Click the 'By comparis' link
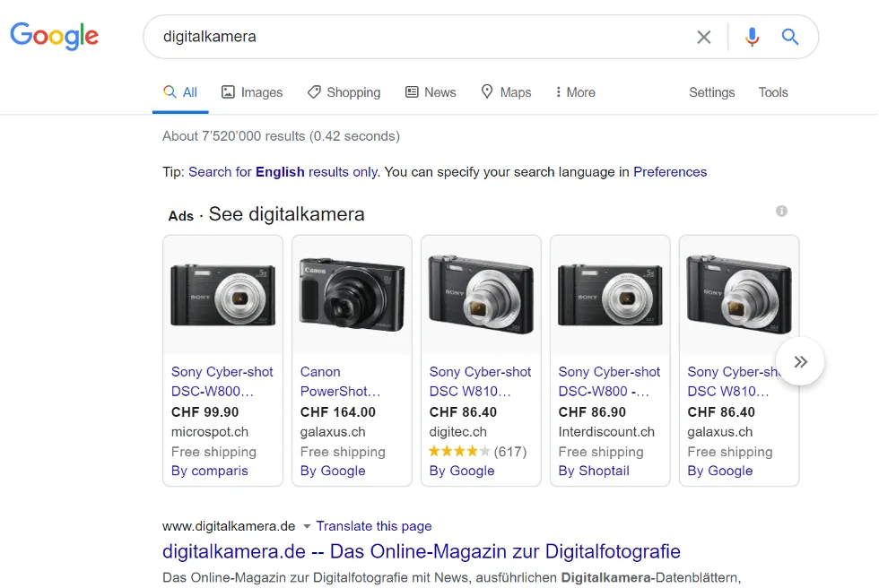The image size is (879, 588). tap(210, 471)
